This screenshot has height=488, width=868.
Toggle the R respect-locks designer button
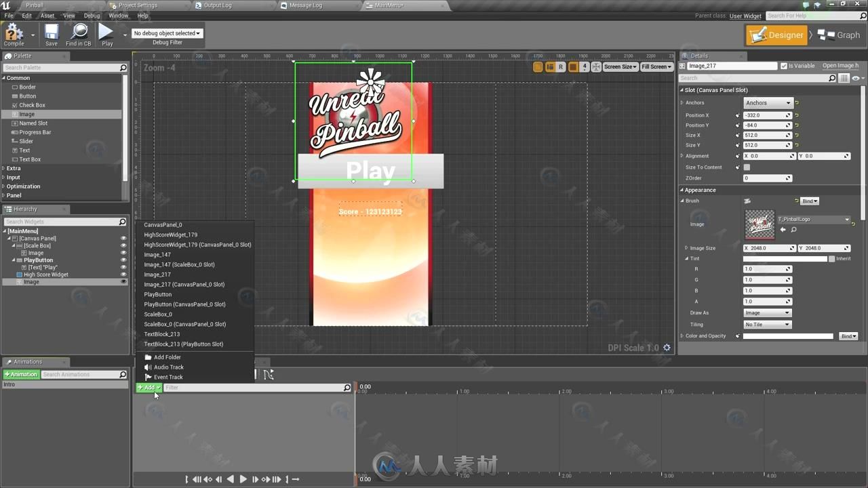point(561,67)
